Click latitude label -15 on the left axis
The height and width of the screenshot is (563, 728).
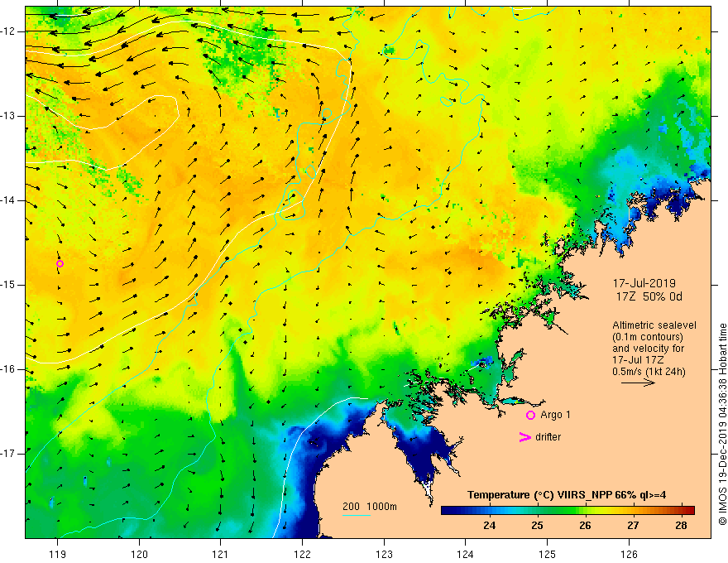tap(8, 285)
